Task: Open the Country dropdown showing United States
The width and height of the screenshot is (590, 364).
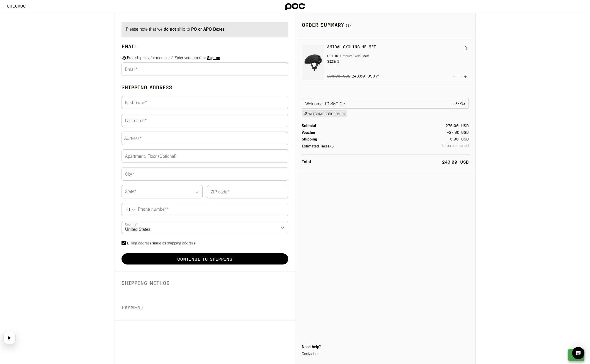Action: [x=205, y=227]
